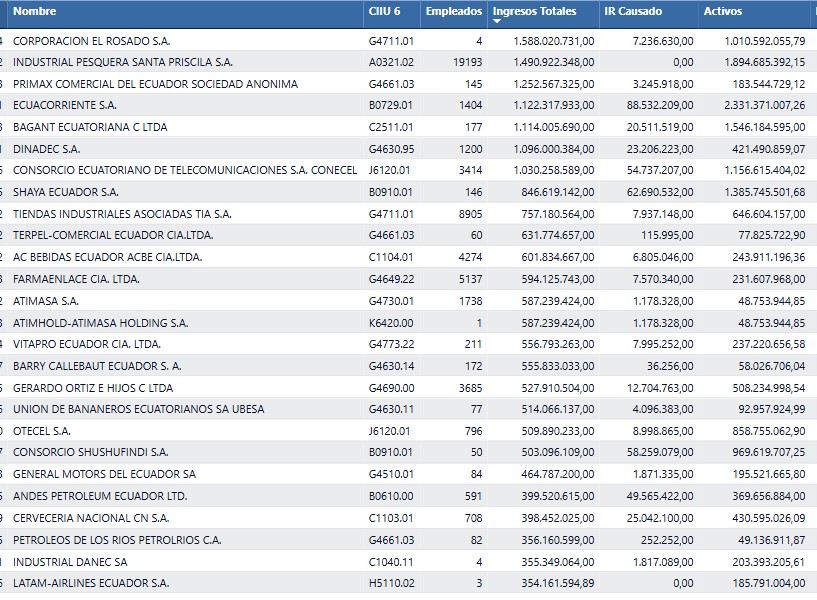
Task: Click total income 556.793.263,00
Action: (x=558, y=344)
